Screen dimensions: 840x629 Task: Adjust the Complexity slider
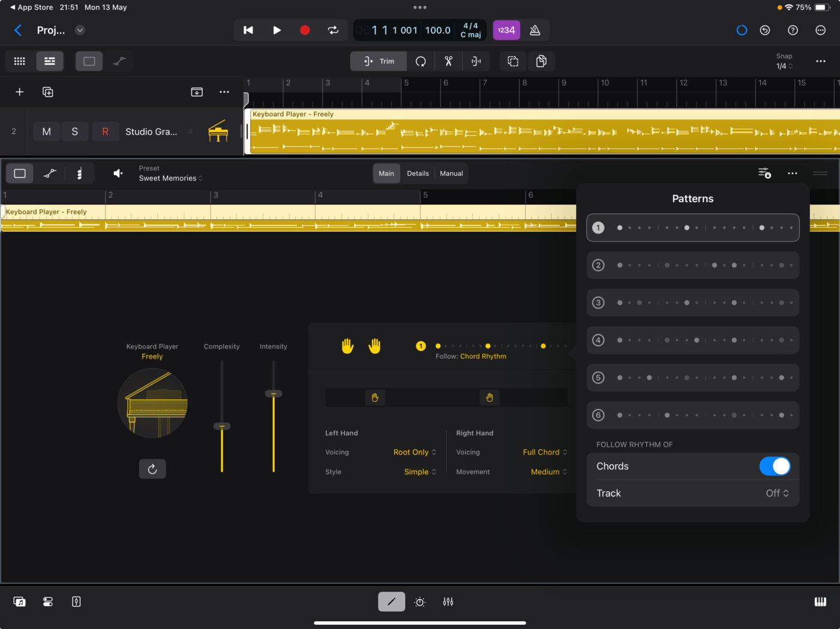(222, 426)
